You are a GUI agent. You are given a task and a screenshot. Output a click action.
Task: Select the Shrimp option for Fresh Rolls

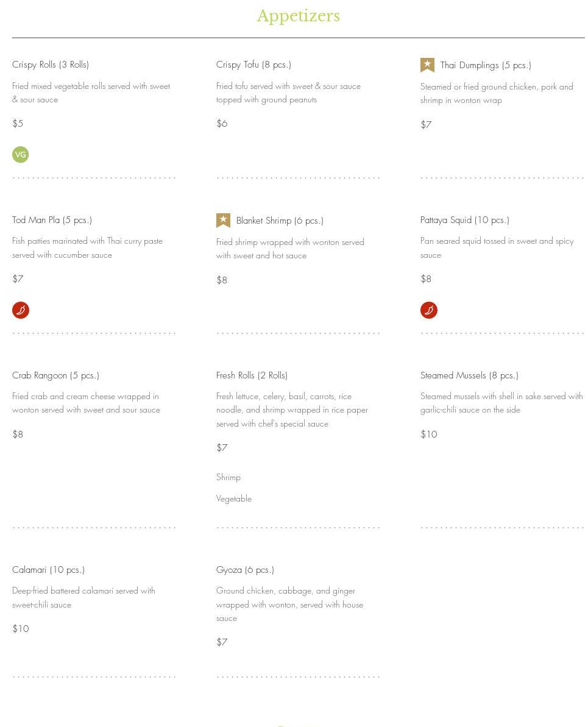click(x=228, y=477)
